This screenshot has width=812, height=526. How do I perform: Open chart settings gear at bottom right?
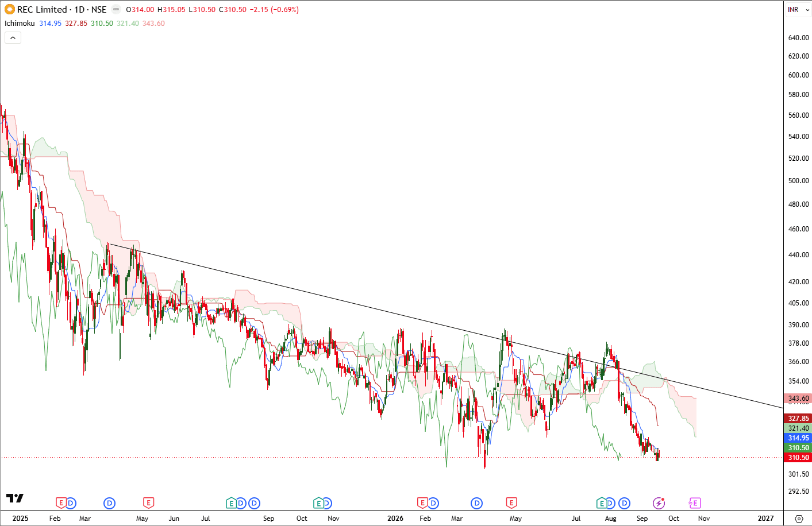(x=798, y=518)
